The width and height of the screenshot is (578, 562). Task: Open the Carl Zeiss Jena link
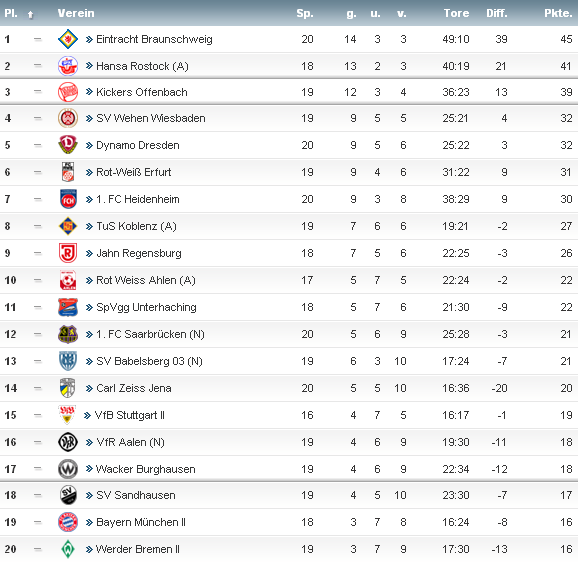point(133,388)
